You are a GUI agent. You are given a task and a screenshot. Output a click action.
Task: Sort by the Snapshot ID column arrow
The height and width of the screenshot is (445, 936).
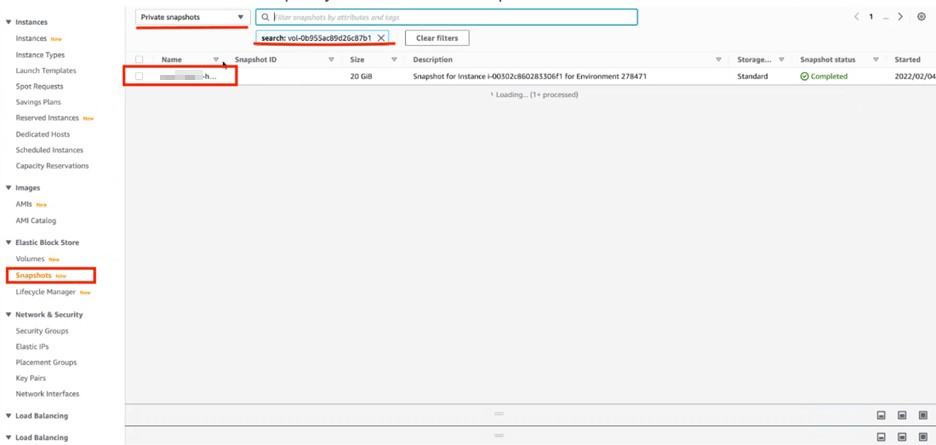(x=331, y=60)
